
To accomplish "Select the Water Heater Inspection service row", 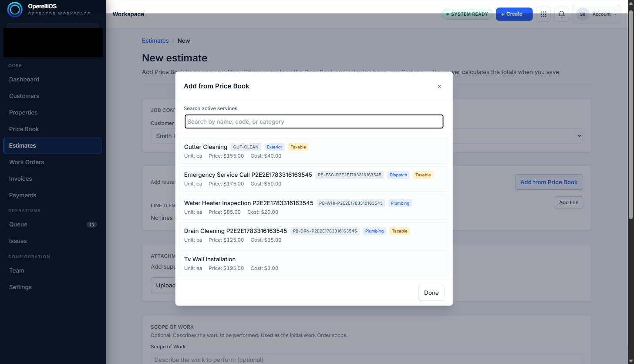I will click(x=314, y=207).
